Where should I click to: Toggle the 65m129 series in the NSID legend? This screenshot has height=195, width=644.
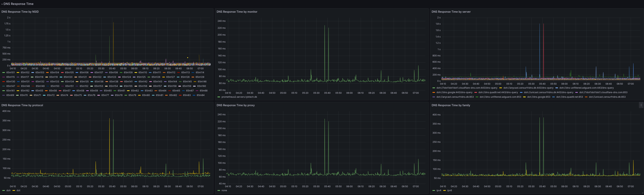[200, 77]
